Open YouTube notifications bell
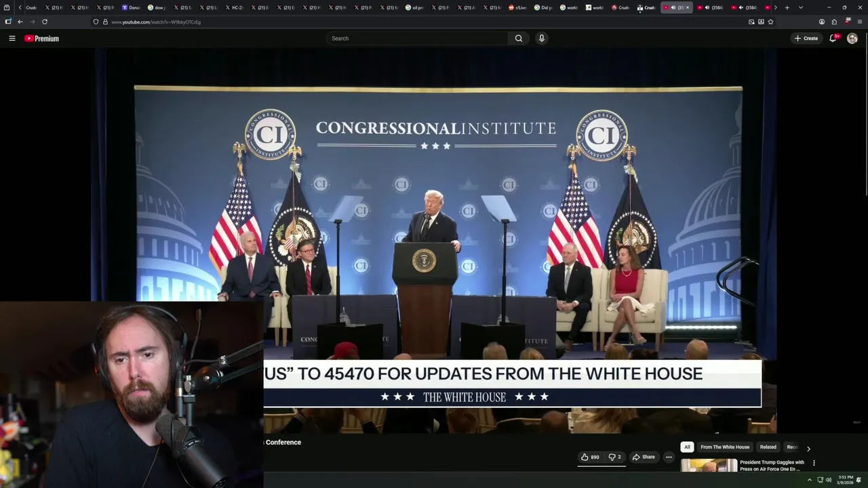Screen dimensions: 868x488 (833, 39)
